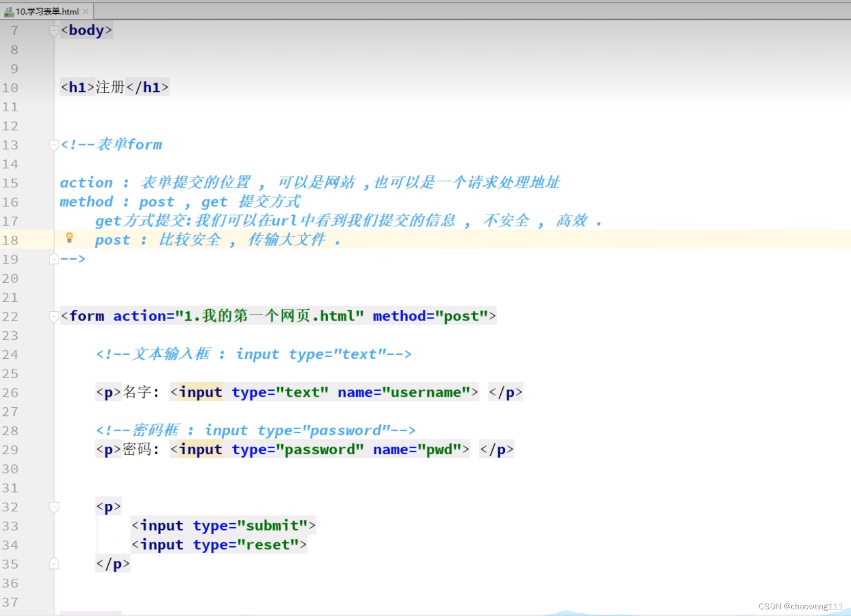851x616 pixels.
Task: Click line number 22 in the gutter
Action: tap(11, 316)
